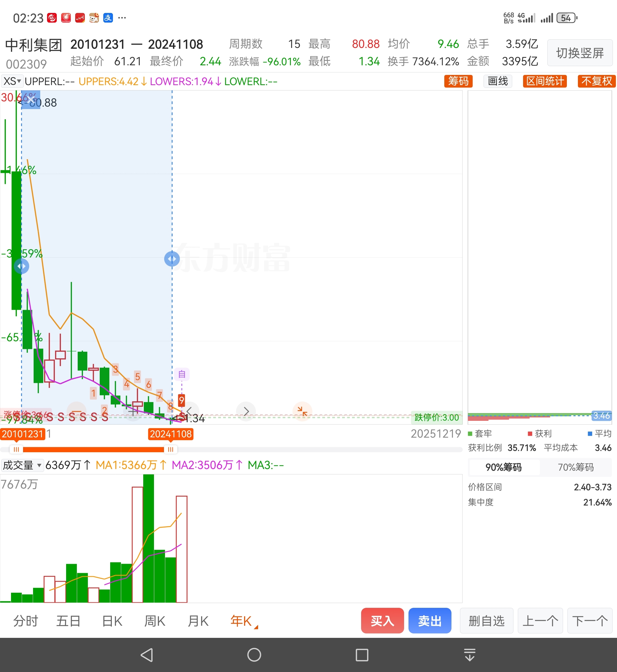The image size is (617, 672).
Task: Click the zoom-out minus chart button
Action: point(77,411)
